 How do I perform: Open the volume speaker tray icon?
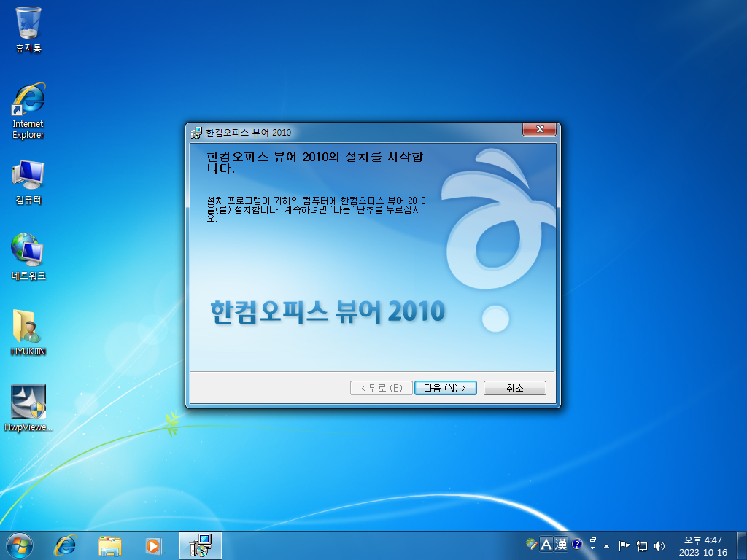[x=659, y=545]
